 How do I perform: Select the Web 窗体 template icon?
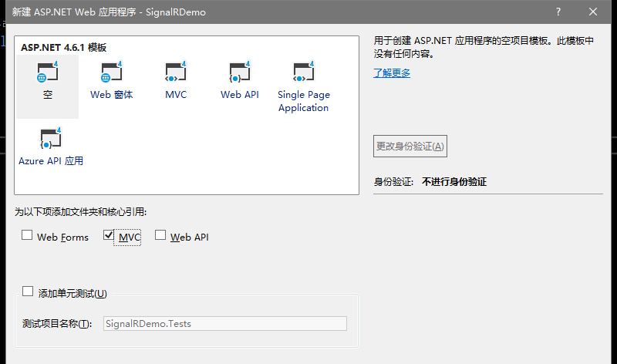pyautogui.click(x=112, y=72)
